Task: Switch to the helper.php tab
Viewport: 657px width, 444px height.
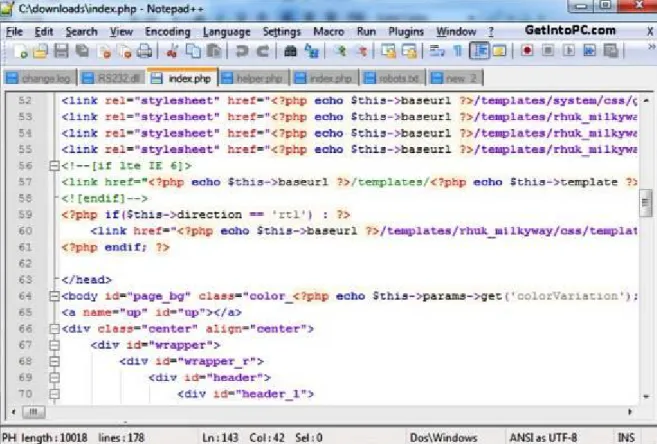Action: point(253,78)
